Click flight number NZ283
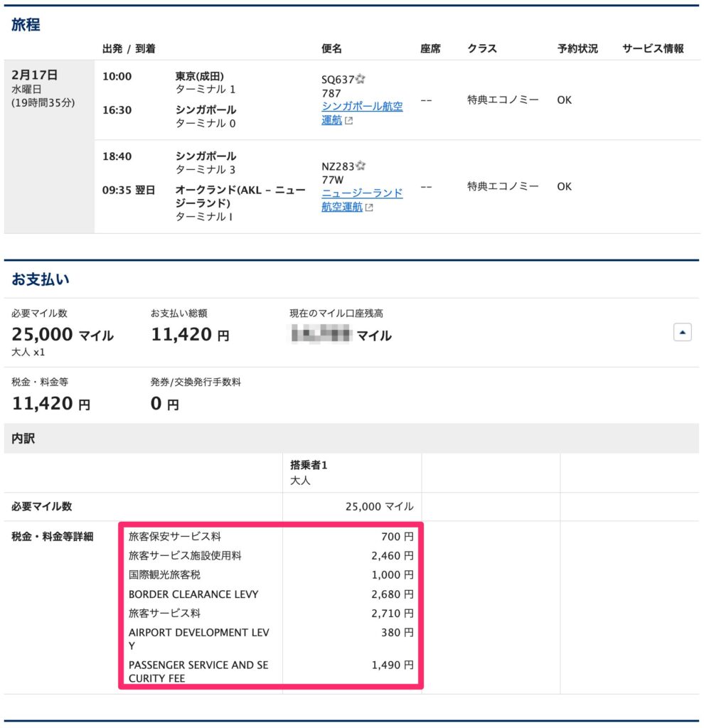This screenshot has width=704, height=728. coord(338,166)
